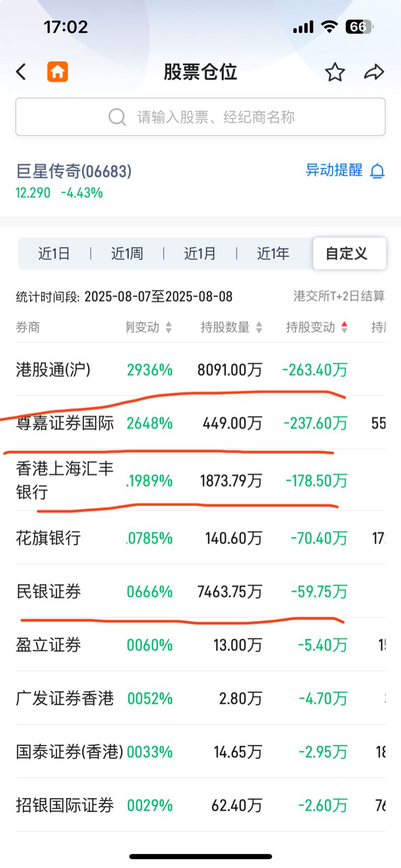This screenshot has height=868, width=401.
Task: Tap the home indicator bar
Action: [x=200, y=856]
